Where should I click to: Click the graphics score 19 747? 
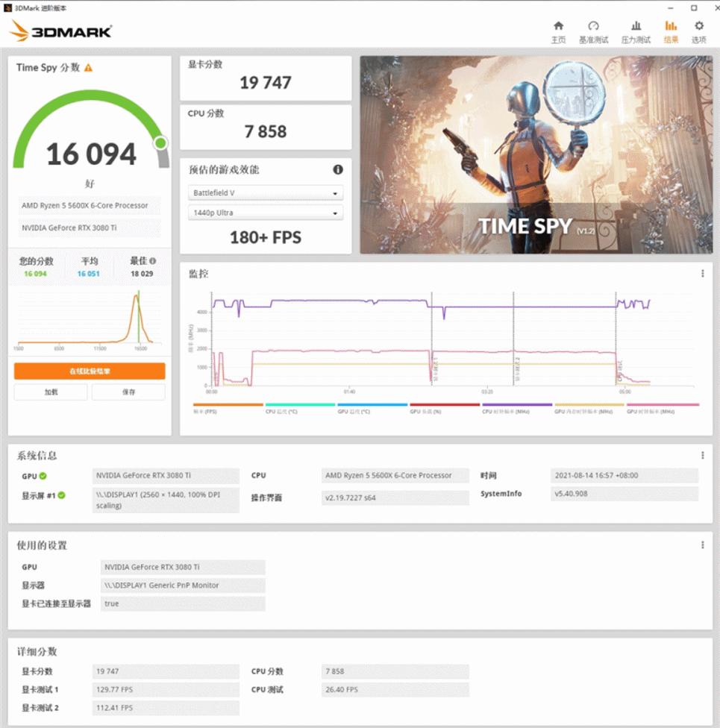tap(265, 83)
